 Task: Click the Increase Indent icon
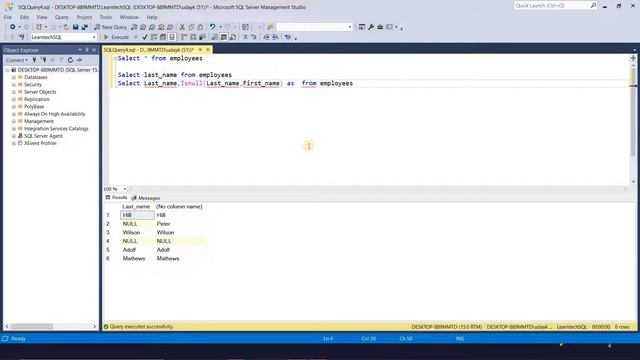pos(276,37)
